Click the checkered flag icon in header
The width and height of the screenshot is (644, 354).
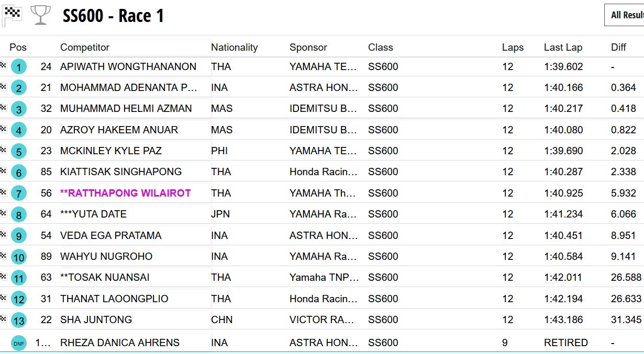(12, 16)
